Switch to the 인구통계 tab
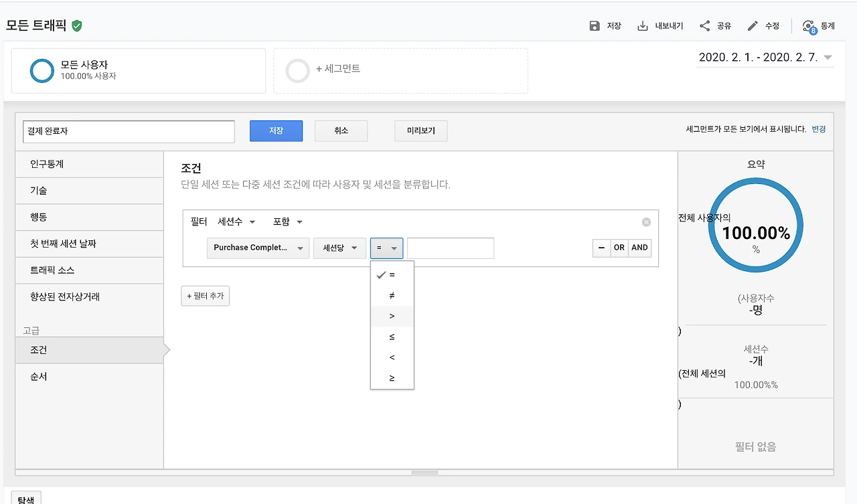This screenshot has height=504, width=857. point(89,164)
